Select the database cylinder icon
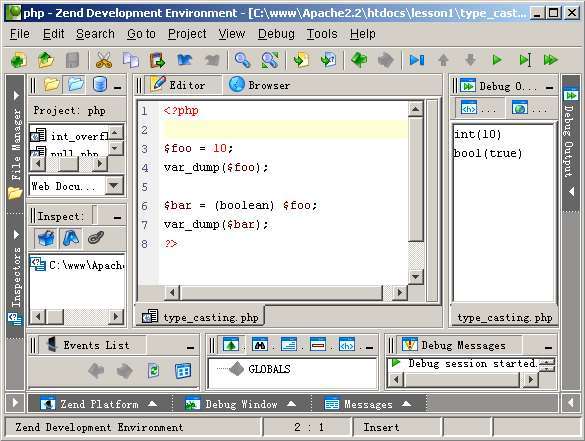The height and width of the screenshot is (441, 585). 99,84
